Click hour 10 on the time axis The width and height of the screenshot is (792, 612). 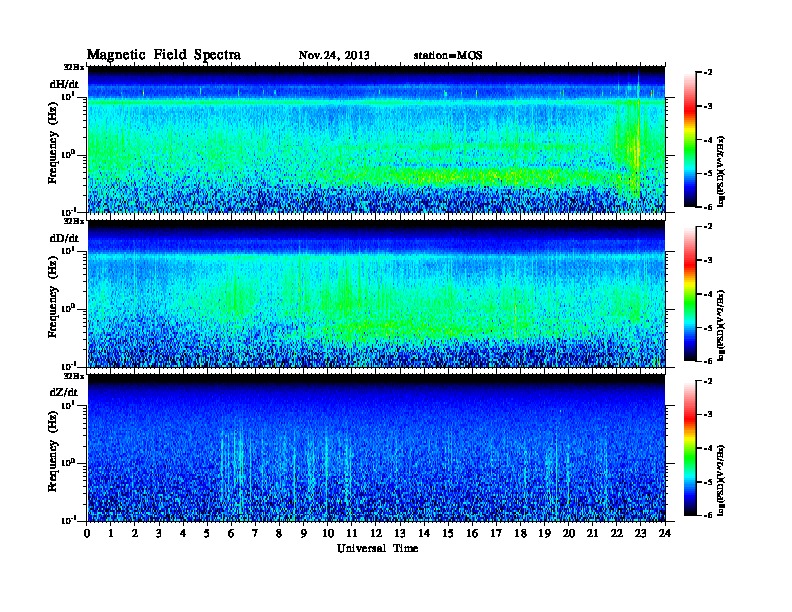pos(328,534)
